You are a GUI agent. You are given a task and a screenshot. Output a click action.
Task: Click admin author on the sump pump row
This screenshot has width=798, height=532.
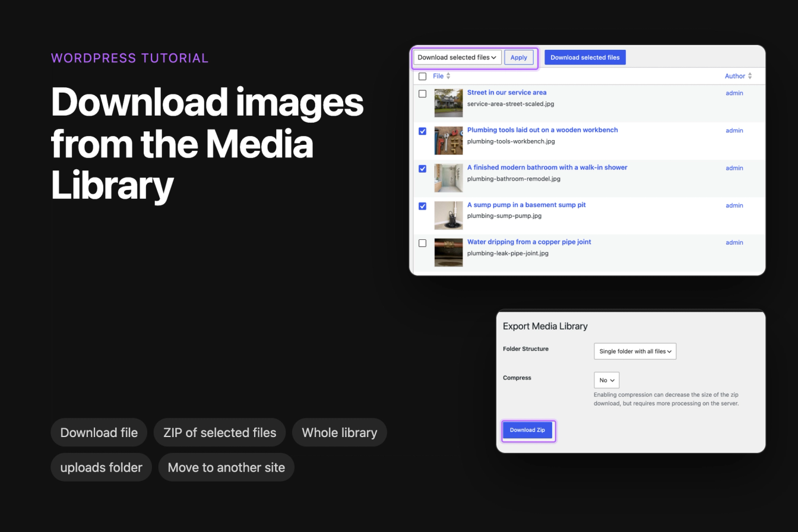[734, 205]
